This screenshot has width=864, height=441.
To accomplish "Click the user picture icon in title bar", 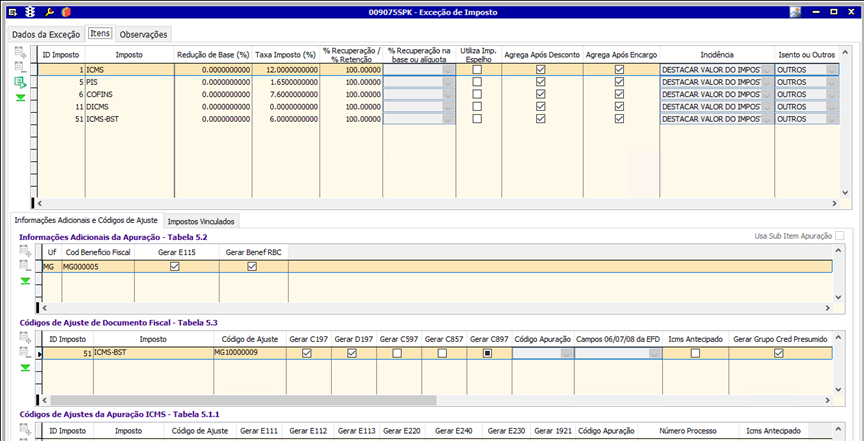I will 796,12.
